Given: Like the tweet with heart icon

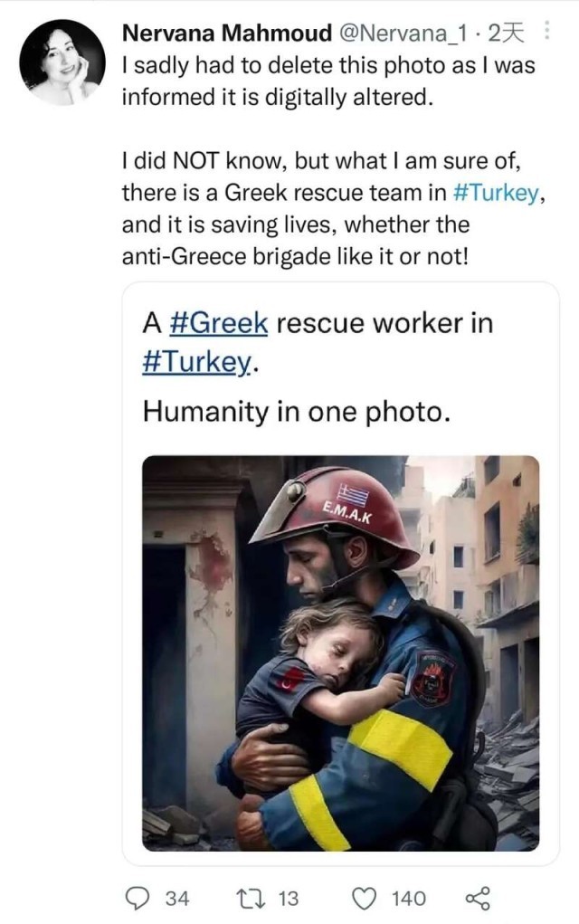Looking at the screenshot, I should (364, 898).
